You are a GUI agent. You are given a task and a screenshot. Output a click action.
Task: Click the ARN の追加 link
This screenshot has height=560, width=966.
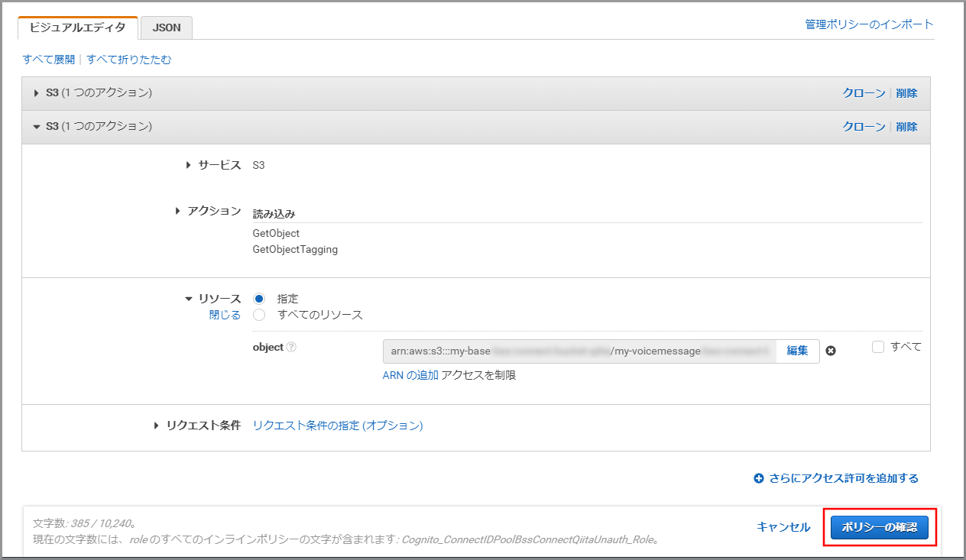click(410, 375)
